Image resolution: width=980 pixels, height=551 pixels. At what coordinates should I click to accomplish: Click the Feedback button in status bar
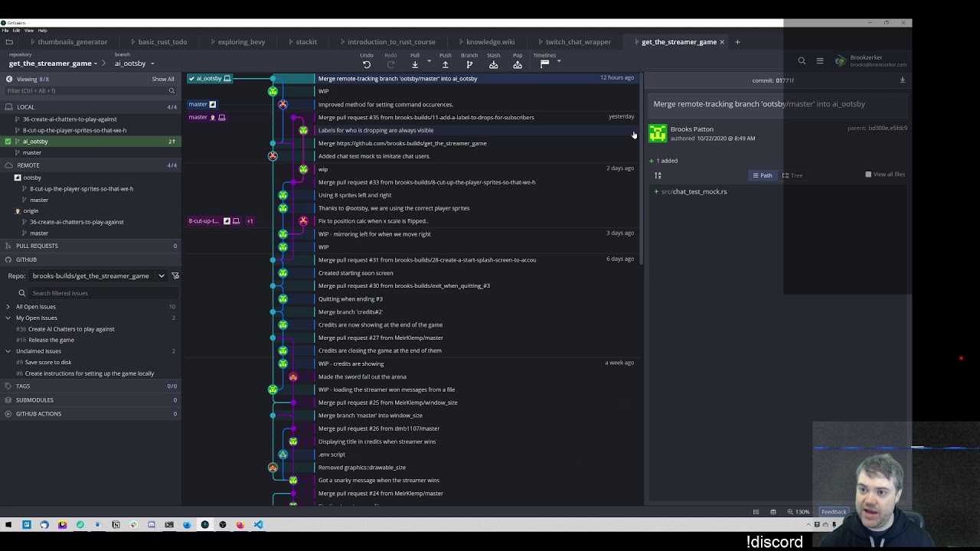tap(834, 512)
